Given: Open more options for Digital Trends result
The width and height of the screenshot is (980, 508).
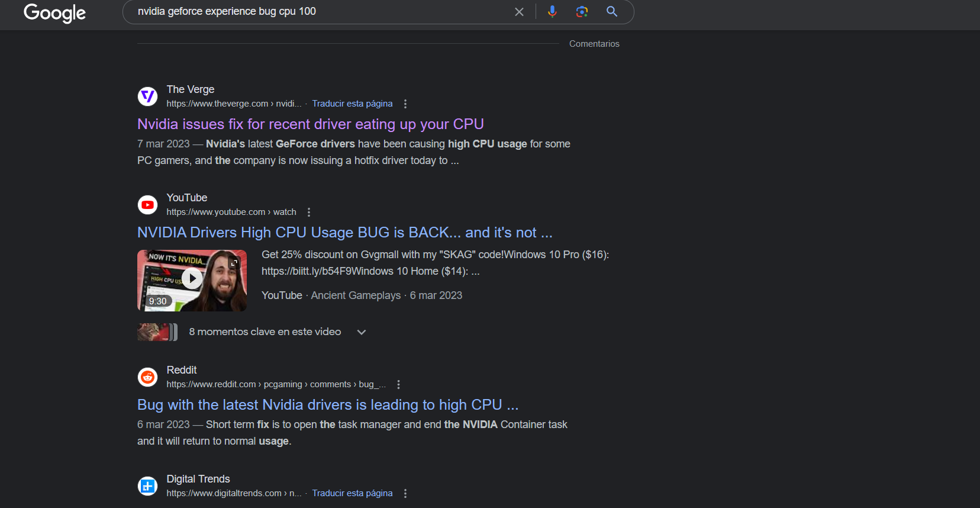Looking at the screenshot, I should click(x=405, y=493).
